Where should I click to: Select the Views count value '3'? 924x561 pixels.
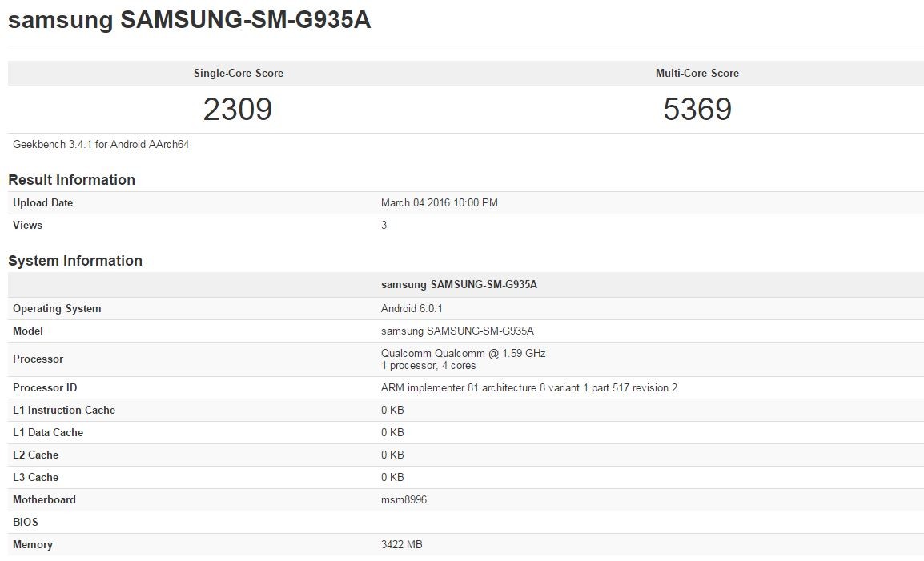[x=384, y=225]
